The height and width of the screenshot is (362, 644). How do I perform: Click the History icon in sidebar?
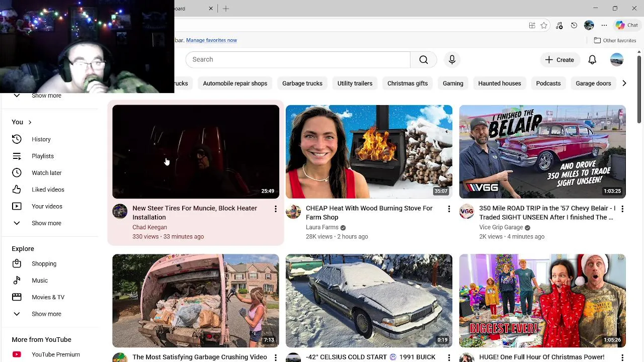coord(17,139)
